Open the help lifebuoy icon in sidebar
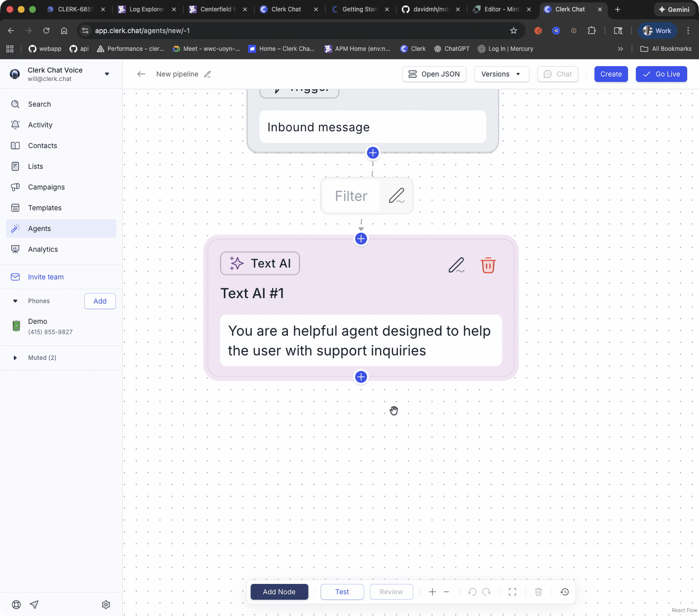 [x=16, y=605]
